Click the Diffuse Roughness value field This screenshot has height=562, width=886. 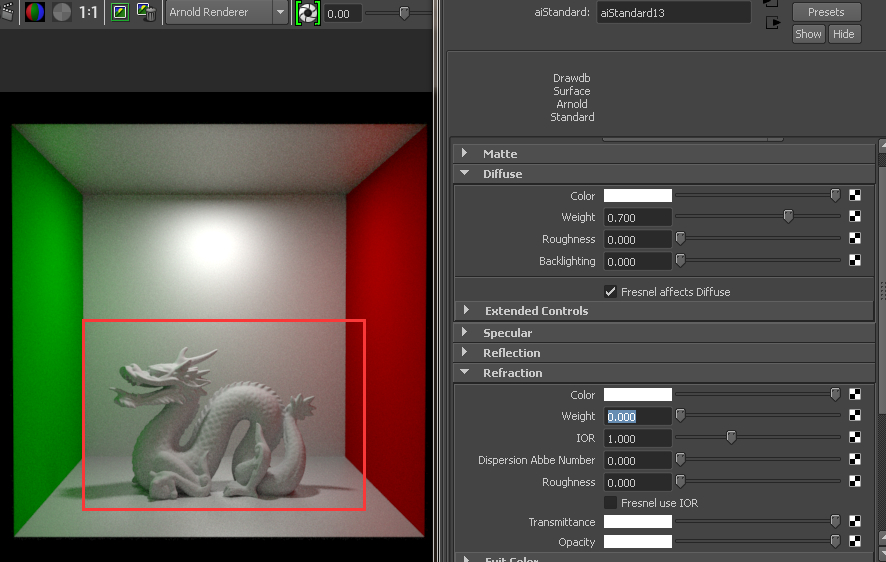pyautogui.click(x=637, y=239)
